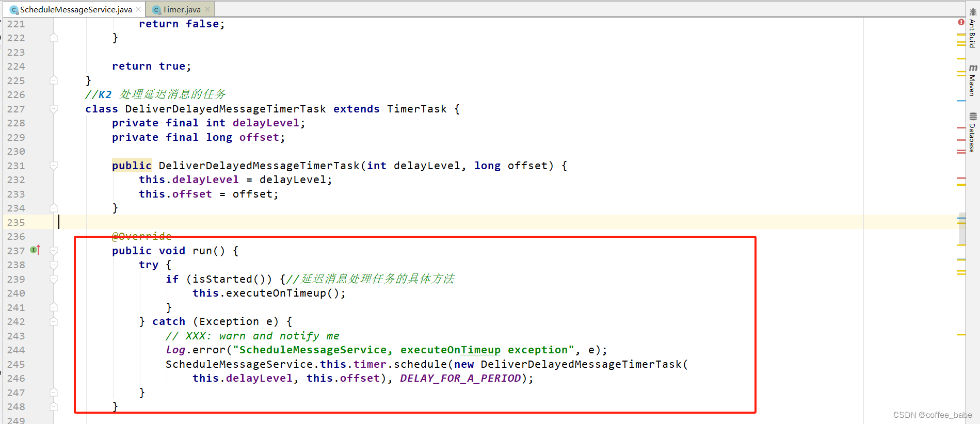This screenshot has height=424, width=980.
Task: Click the isStarted() call on line 239
Action: 229,279
